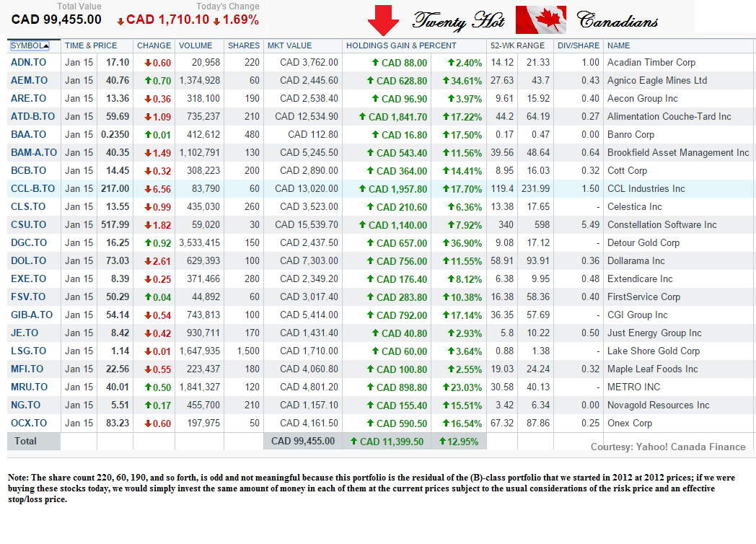Click the green arrow next to Total 12.95%
756x544 pixels.
tap(439, 441)
